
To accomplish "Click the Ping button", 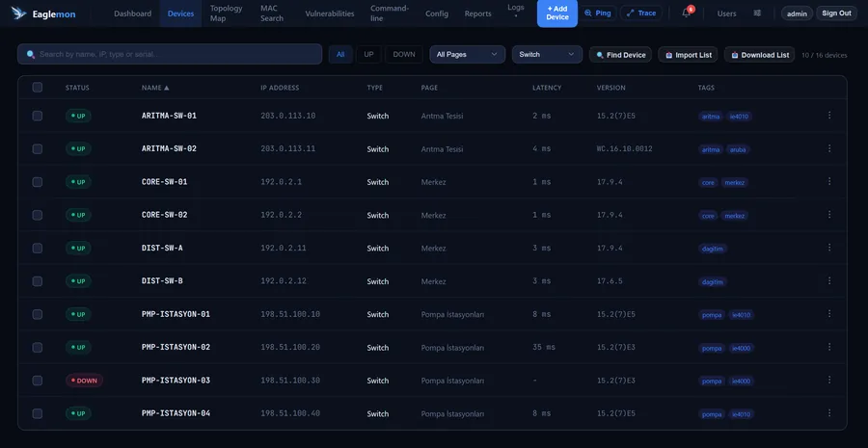I will pyautogui.click(x=598, y=13).
